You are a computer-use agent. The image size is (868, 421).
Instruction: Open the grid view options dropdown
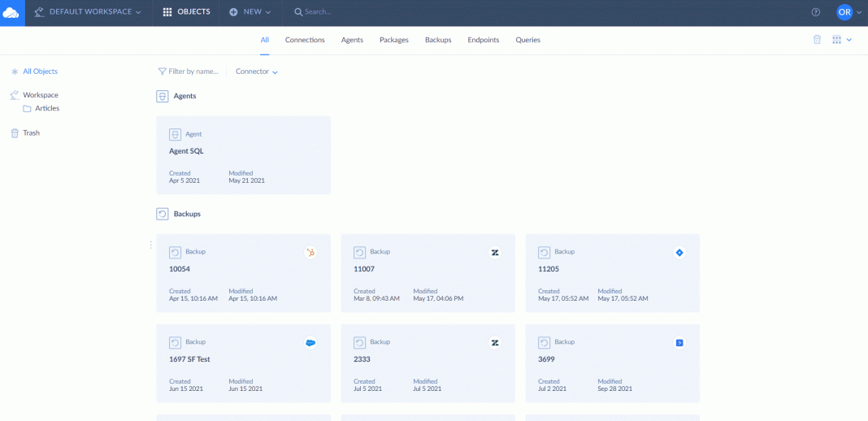point(841,40)
